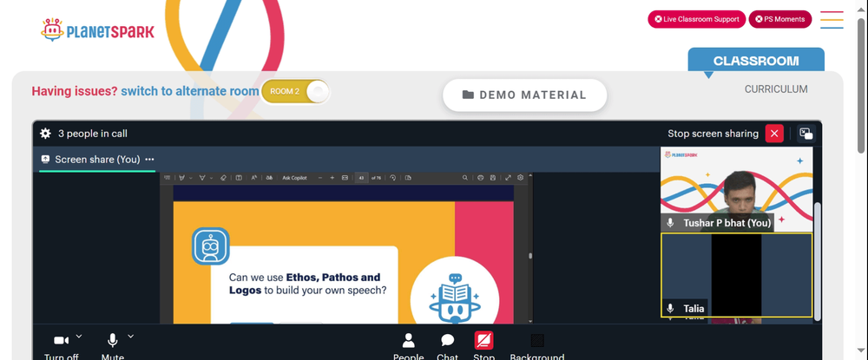Open DEMO MATERIAL folder button

(525, 95)
